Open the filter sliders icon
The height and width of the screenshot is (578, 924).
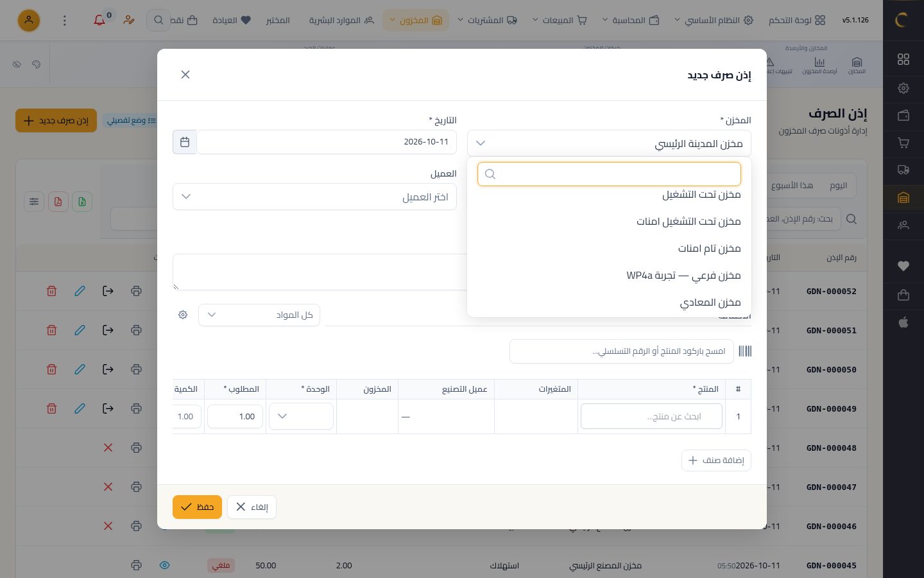pos(34,202)
